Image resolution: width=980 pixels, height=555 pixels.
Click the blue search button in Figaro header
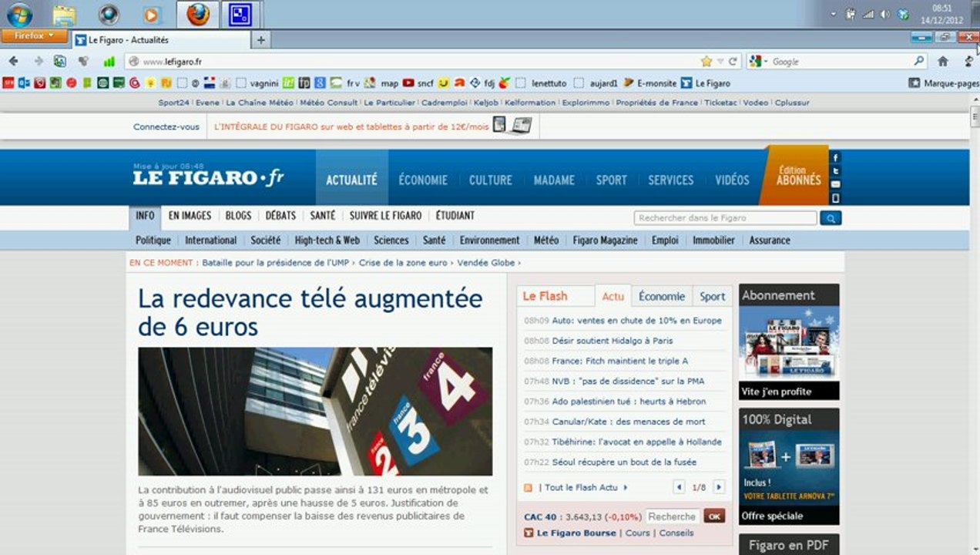point(831,218)
